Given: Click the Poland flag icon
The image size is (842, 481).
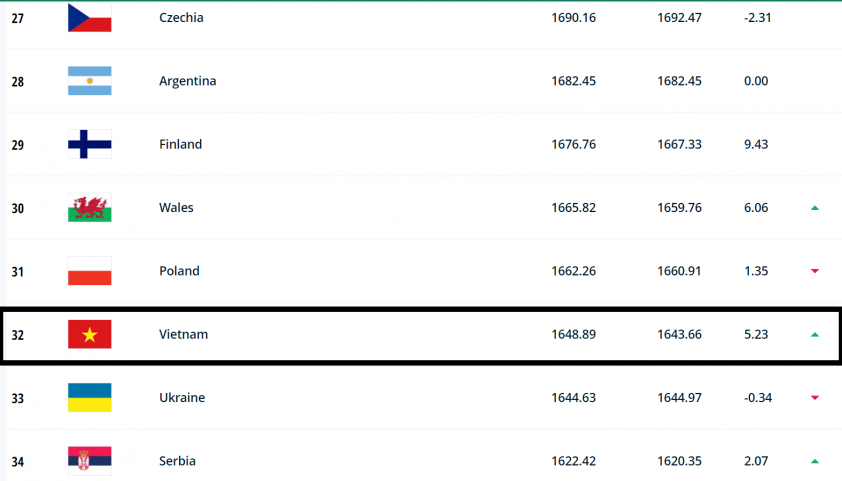Looking at the screenshot, I should click(90, 271).
